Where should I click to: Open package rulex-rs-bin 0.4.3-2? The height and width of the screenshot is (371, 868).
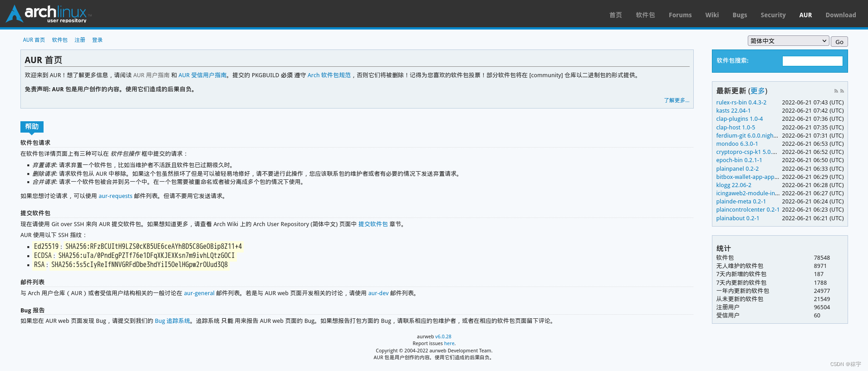click(741, 103)
